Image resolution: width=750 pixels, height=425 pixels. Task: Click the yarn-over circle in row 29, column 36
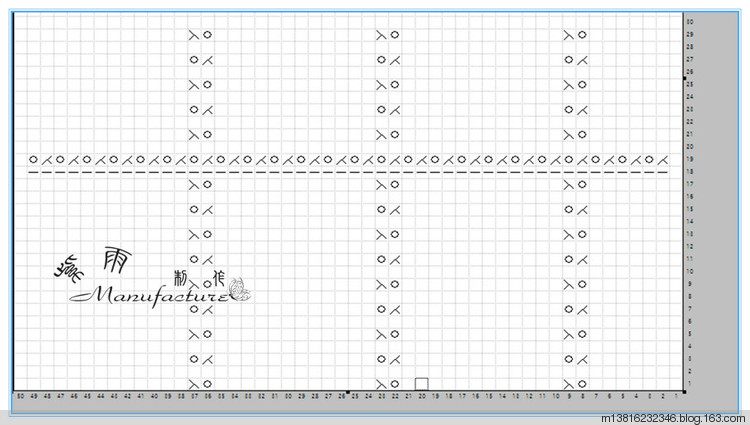click(207, 35)
